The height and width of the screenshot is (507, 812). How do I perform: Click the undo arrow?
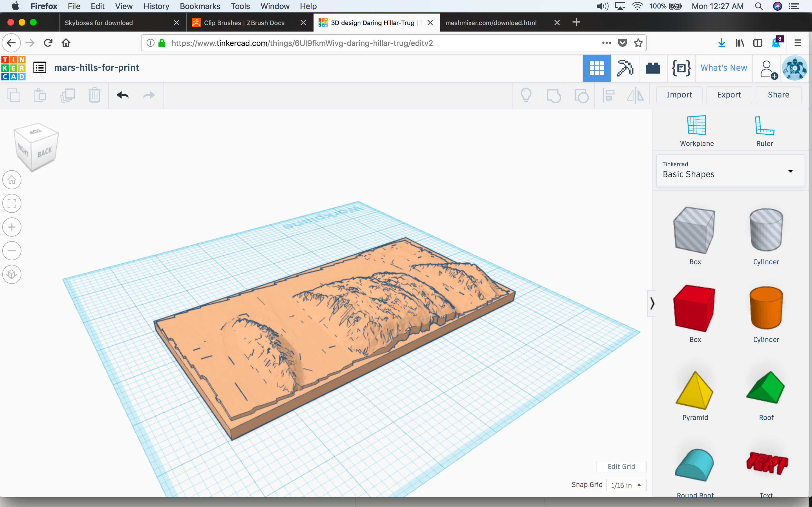(x=122, y=95)
